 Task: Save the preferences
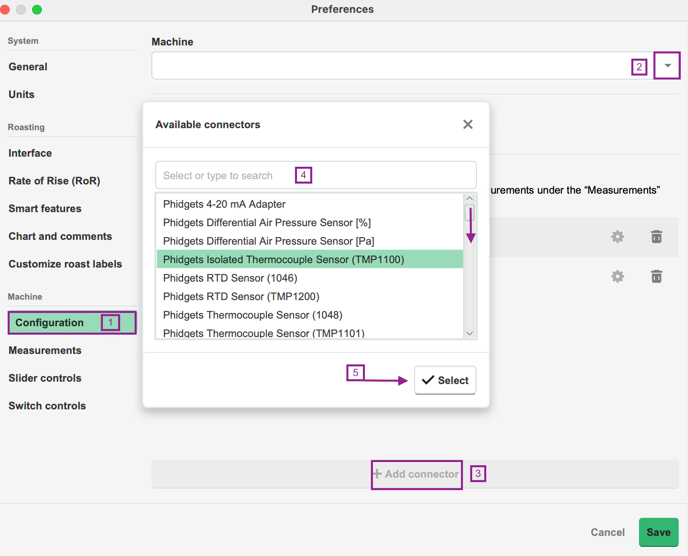pos(658,532)
